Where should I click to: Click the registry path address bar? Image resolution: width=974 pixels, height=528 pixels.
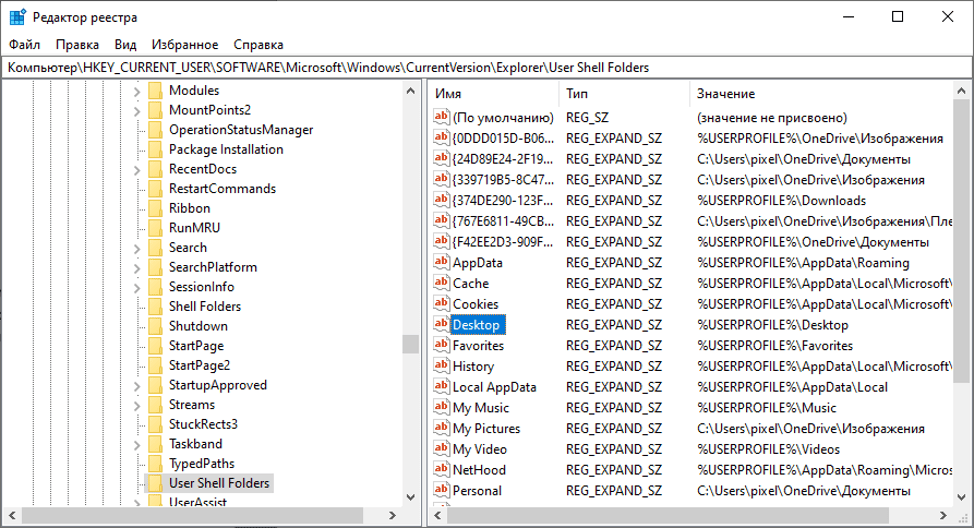(486, 67)
